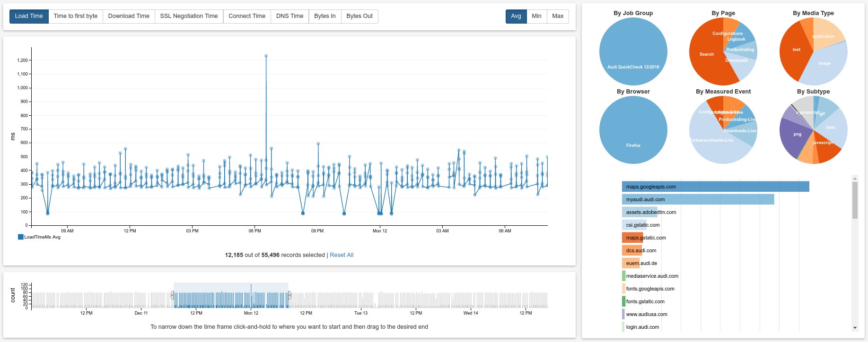Filter by Search slice in By Page

(707, 54)
